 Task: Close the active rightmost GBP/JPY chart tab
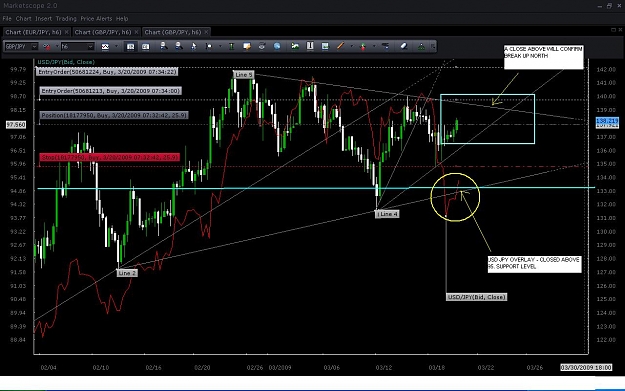[x=206, y=32]
